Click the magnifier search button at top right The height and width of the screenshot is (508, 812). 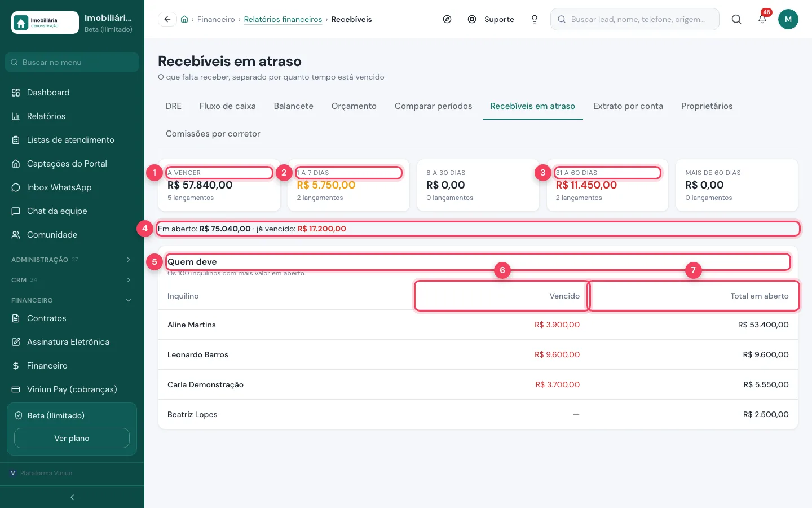(x=736, y=19)
